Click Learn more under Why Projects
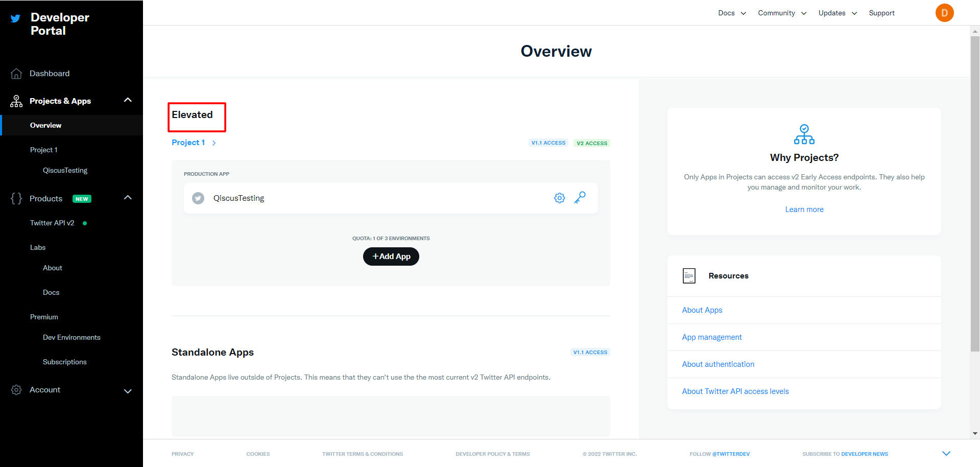The width and height of the screenshot is (980, 467). coord(804,209)
